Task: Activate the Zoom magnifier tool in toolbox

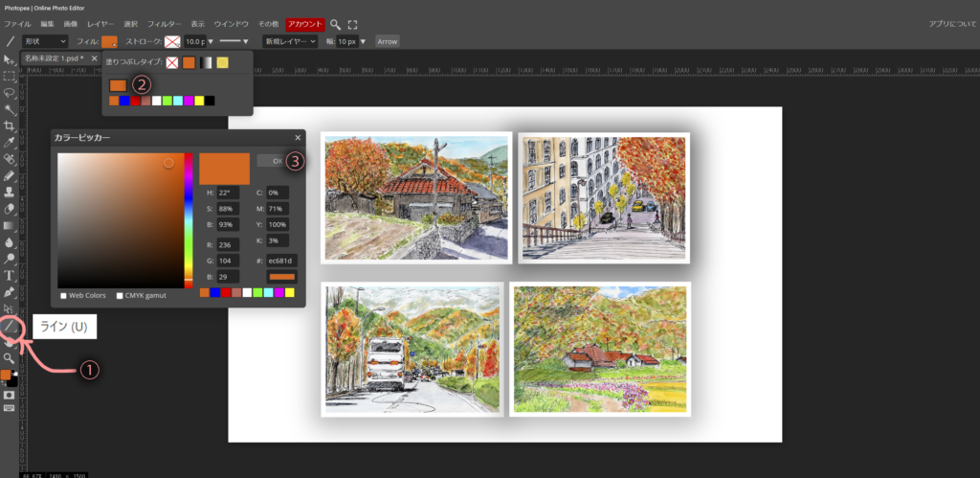Action: (10, 358)
